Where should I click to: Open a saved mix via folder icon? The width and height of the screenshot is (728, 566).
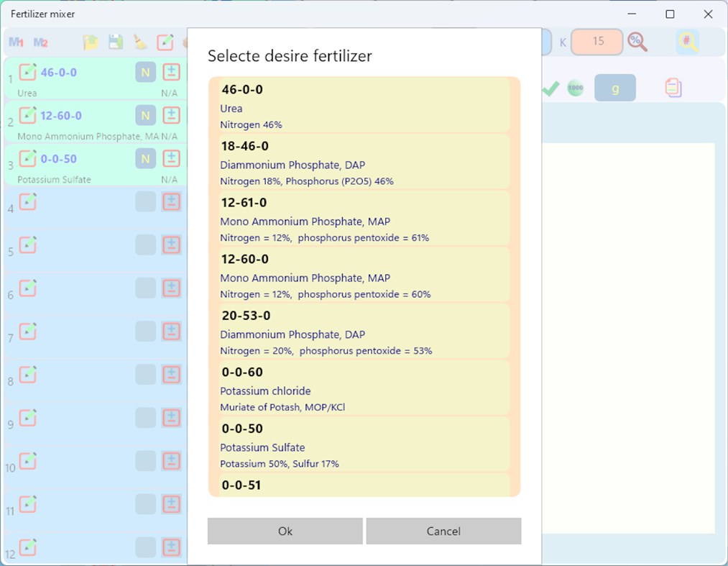91,42
